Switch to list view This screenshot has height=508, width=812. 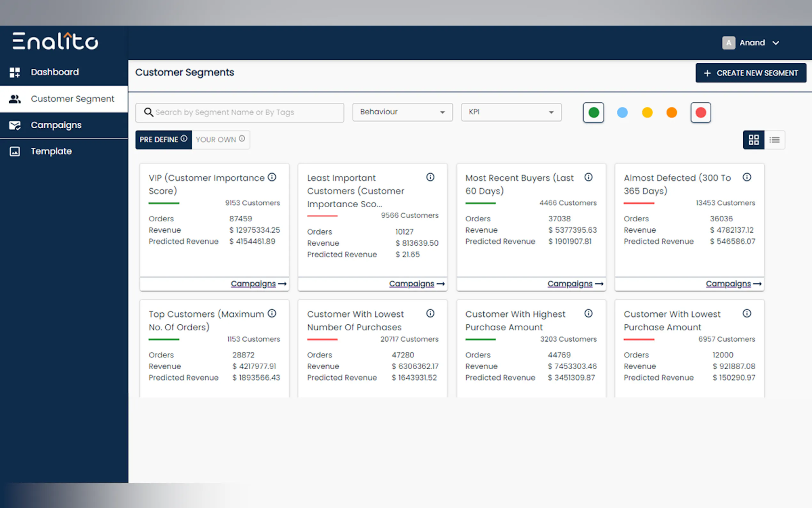click(775, 140)
